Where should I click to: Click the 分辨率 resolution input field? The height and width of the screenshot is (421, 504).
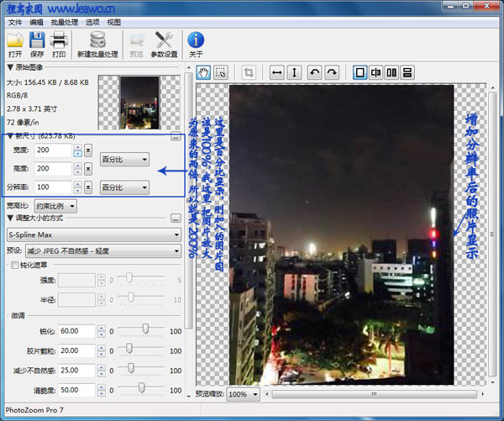[54, 187]
